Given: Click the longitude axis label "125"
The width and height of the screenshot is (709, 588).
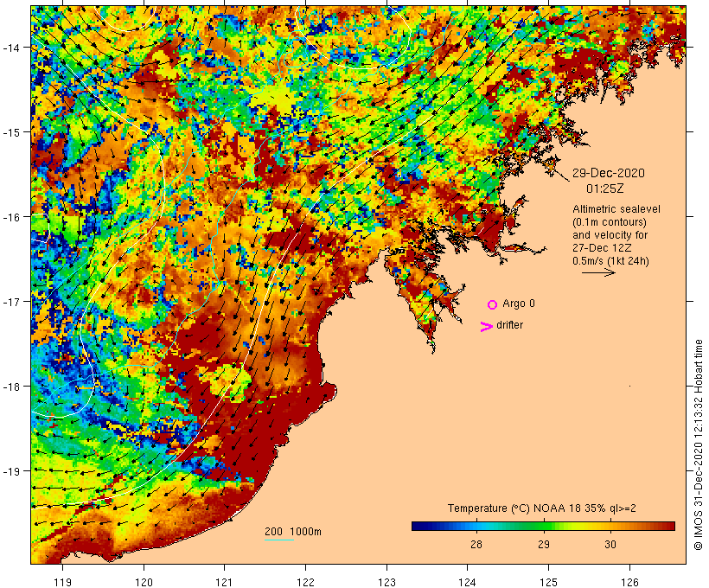Looking at the screenshot, I should point(548,582).
